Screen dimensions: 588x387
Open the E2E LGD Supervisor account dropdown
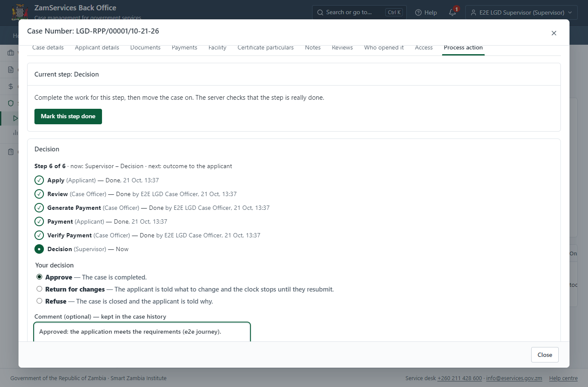[x=521, y=12]
